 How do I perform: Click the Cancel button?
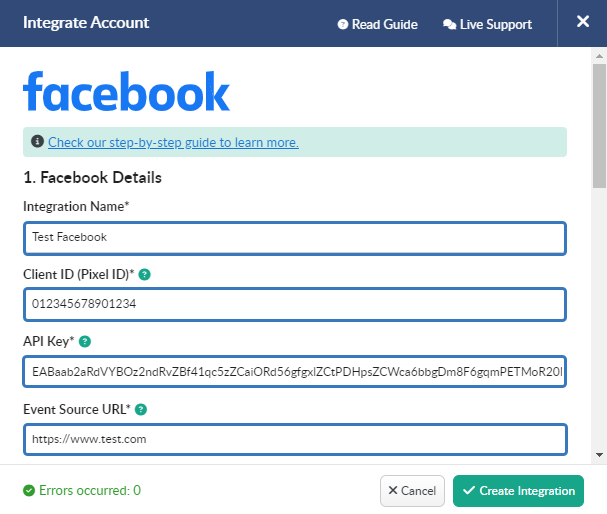coord(412,491)
